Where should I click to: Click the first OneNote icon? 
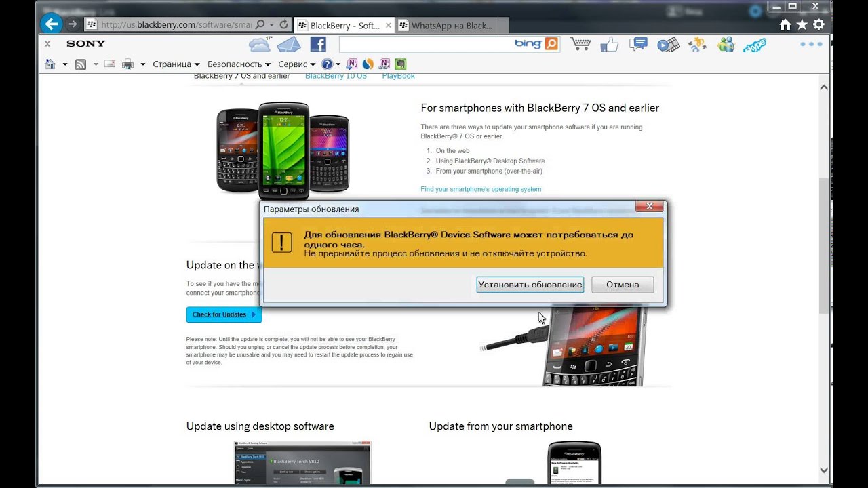[x=351, y=64]
